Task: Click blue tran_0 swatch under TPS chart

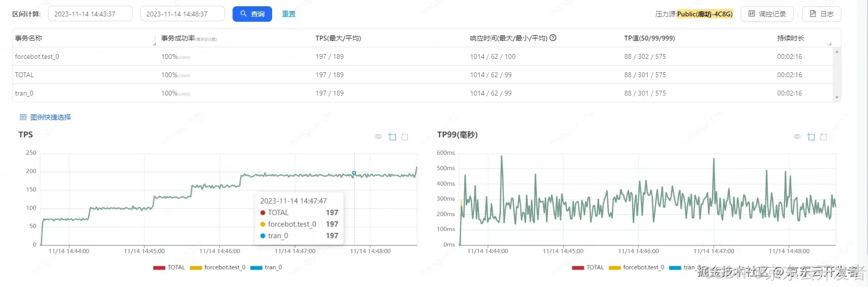Action: pos(257,268)
